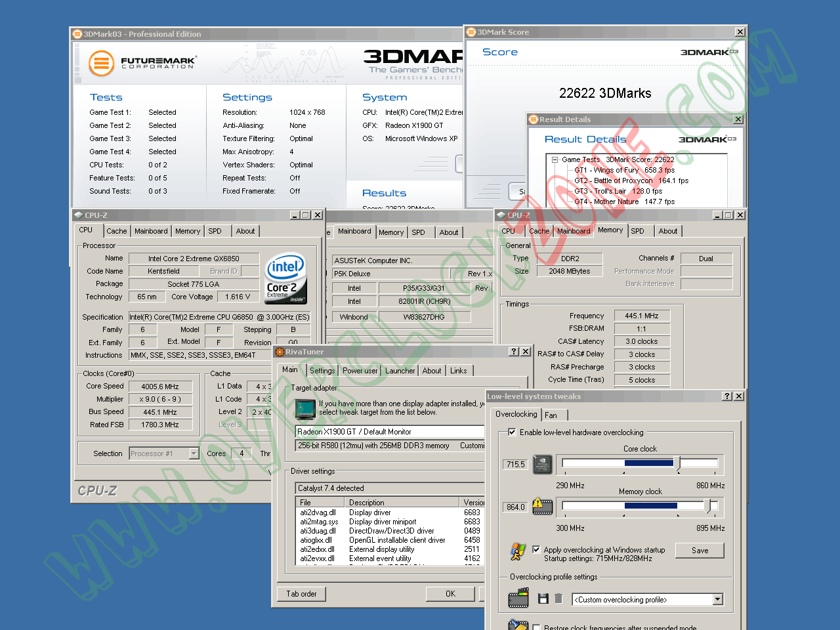Open help in the RivaTuner title bar
Image resolution: width=840 pixels, height=630 pixels.
(x=514, y=352)
